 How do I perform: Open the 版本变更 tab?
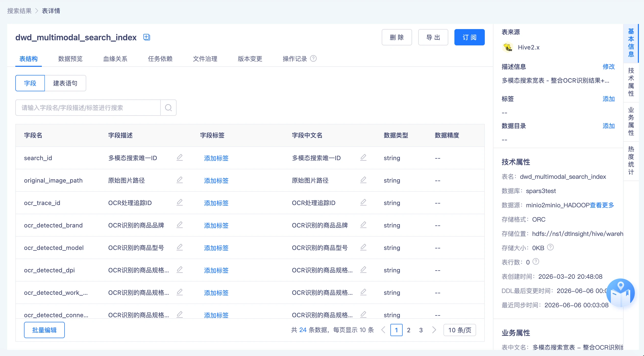pos(250,59)
